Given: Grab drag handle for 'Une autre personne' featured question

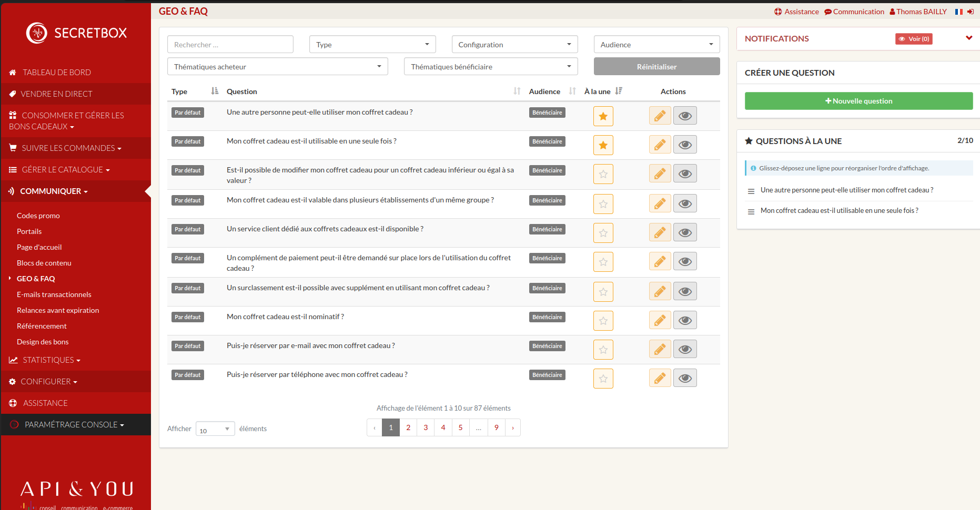Looking at the screenshot, I should (751, 191).
